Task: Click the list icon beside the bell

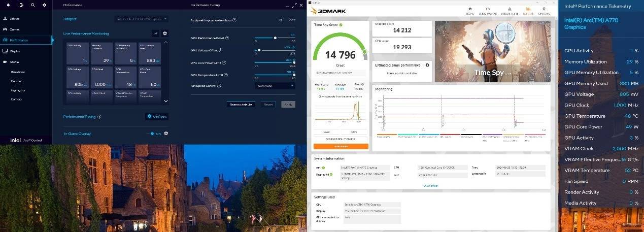Action: pos(21,5)
